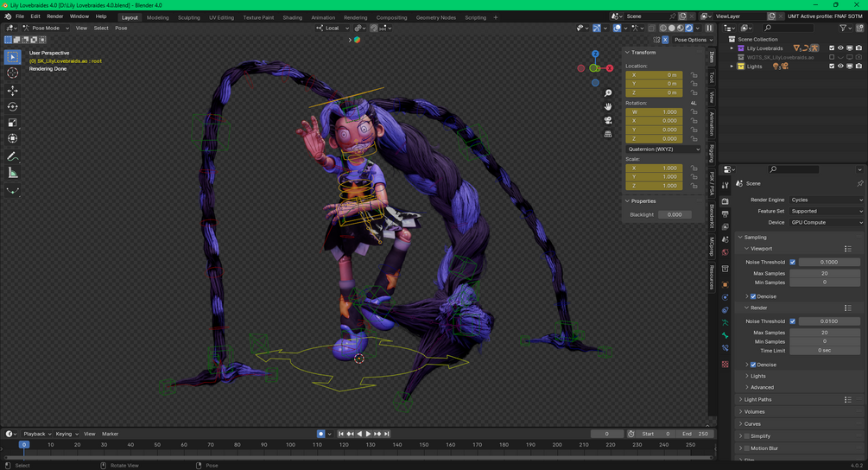Select the Move tool in the toolbar

click(x=12, y=90)
